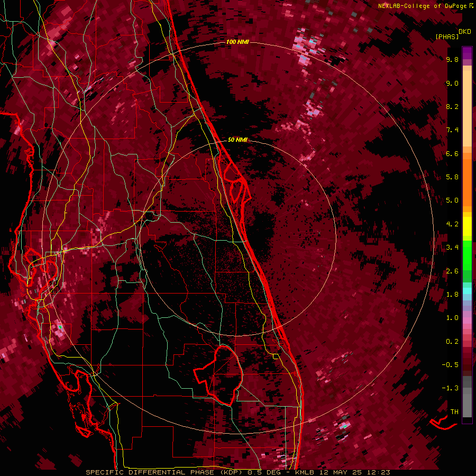Click the 7.4 value on the scale
Viewport: 476px width, 476px height.
coord(452,130)
